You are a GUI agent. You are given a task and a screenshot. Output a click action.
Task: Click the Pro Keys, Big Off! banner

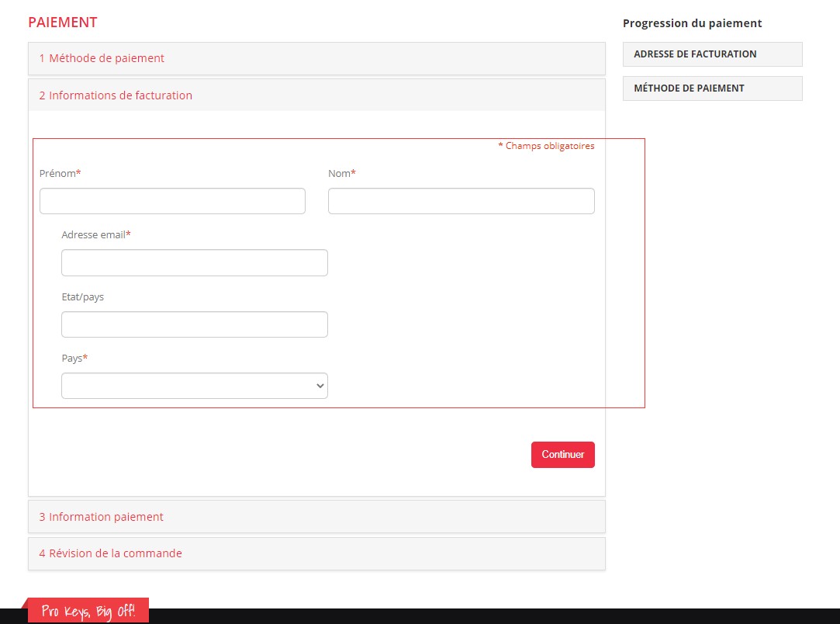tap(88, 611)
